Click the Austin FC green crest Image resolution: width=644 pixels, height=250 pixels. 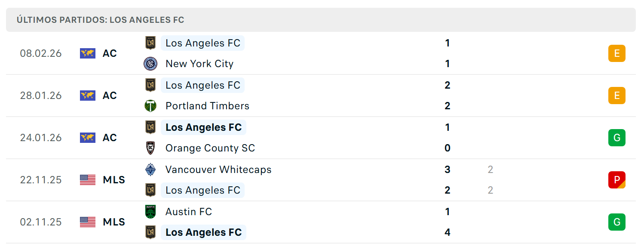click(x=150, y=212)
